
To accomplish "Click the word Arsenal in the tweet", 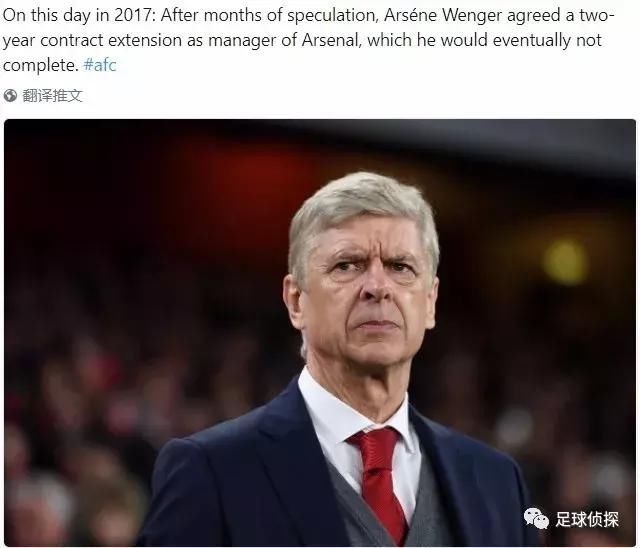I will pos(331,40).
